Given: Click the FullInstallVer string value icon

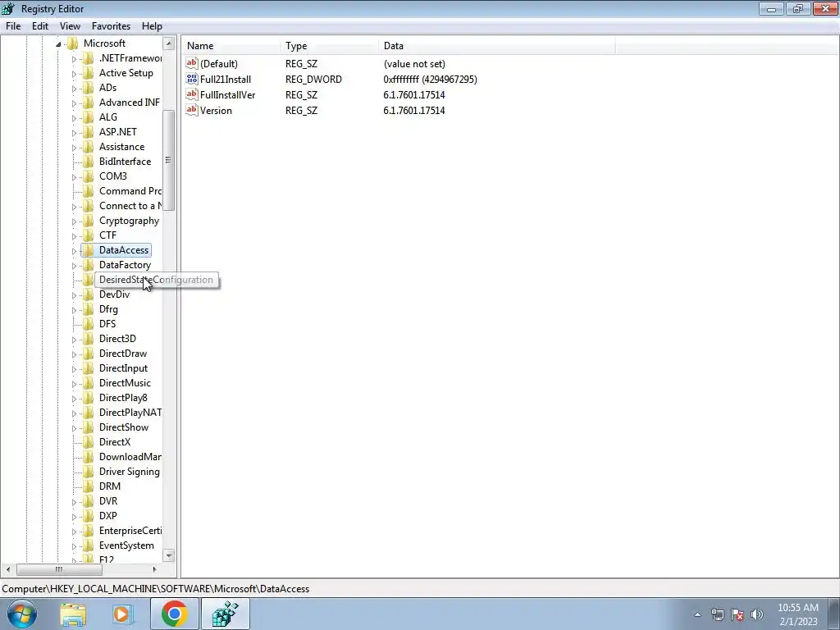Looking at the screenshot, I should [192, 94].
